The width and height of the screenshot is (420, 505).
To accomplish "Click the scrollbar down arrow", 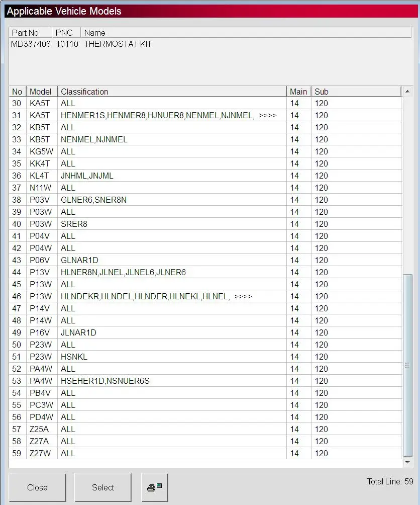I will click(x=407, y=462).
